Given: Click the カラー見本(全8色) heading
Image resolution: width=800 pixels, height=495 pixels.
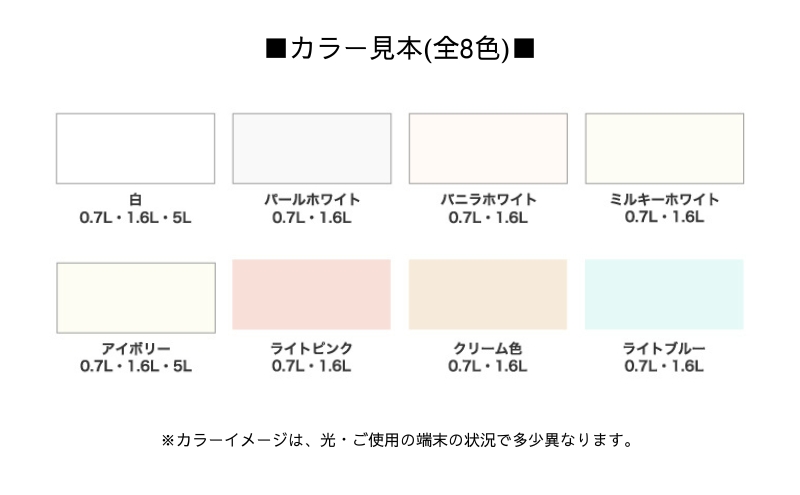Looking at the screenshot, I should (x=400, y=50).
